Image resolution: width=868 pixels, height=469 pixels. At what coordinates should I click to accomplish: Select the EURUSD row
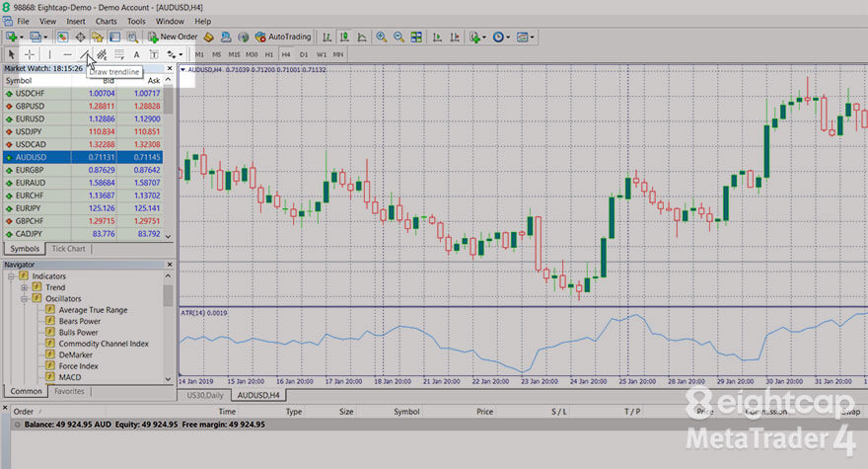(x=83, y=118)
